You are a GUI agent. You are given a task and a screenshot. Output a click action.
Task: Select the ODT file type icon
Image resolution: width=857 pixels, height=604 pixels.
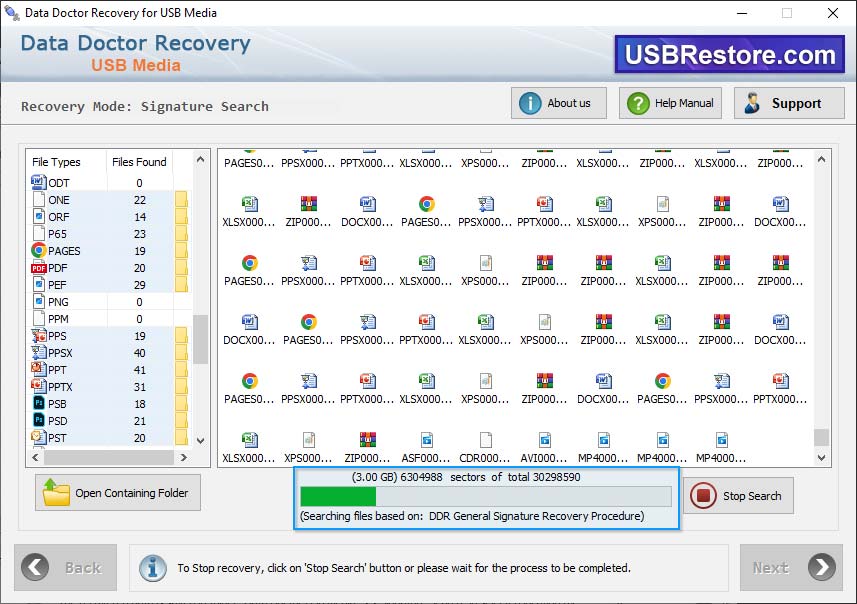[38, 182]
